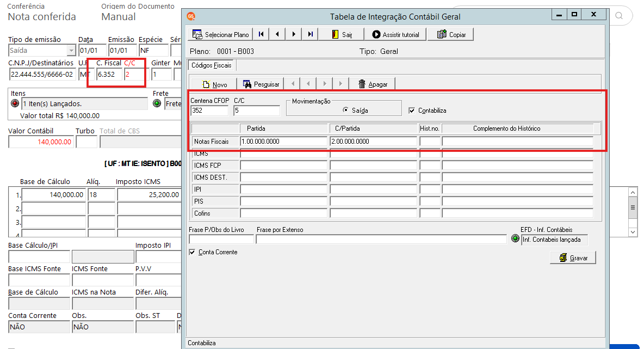Click the Frete green status indicator
Image resolution: width=644 pixels, height=349 pixels.
click(x=157, y=103)
